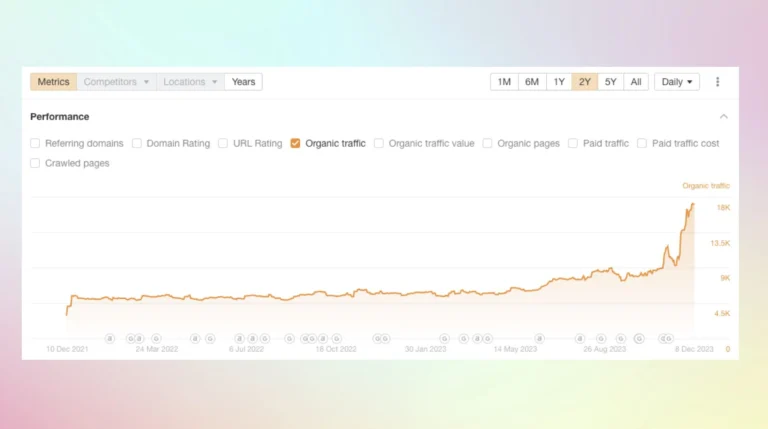Click the '9K' y-axis label
This screenshot has height=429, width=768.
click(725, 278)
